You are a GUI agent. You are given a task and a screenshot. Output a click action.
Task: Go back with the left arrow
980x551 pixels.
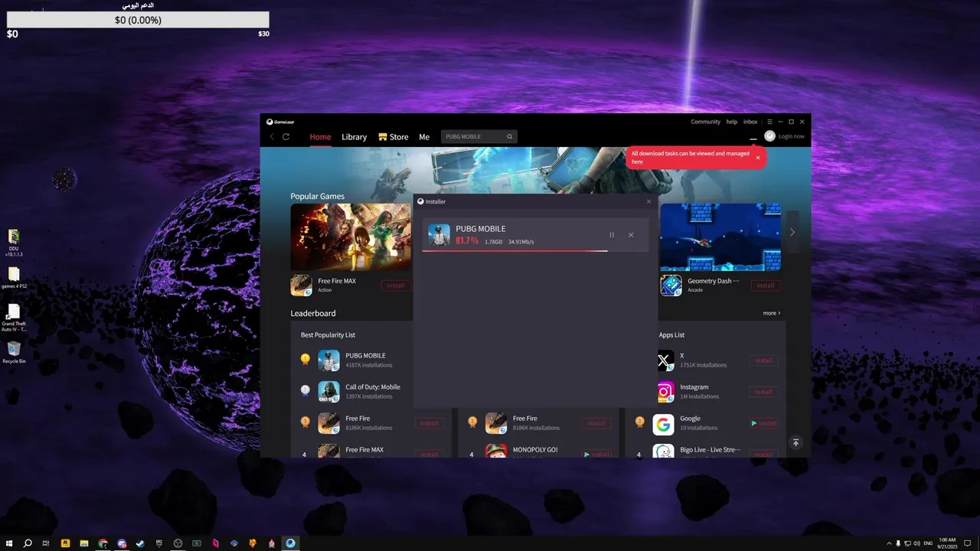tap(271, 137)
